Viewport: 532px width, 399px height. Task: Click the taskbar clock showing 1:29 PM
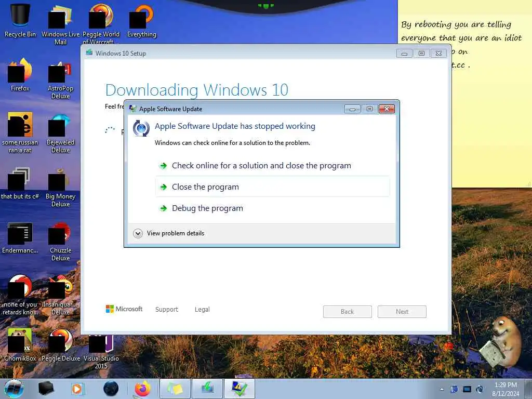coord(506,389)
